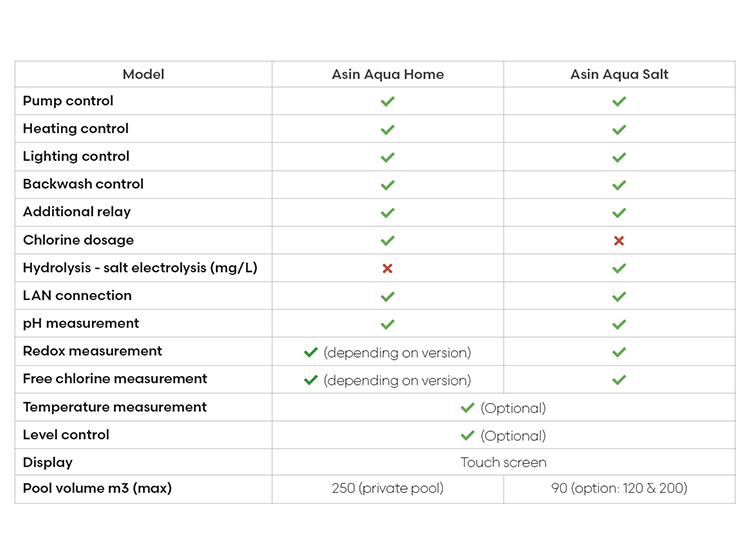Select the Asin Aqua Salt column header
Image resolution: width=751 pixels, height=560 pixels.
pyautogui.click(x=619, y=74)
